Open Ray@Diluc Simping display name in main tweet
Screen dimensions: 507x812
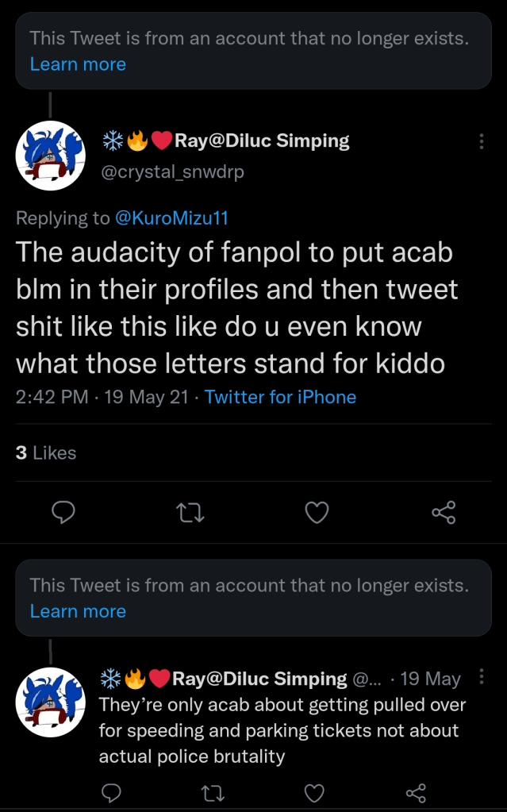[262, 141]
